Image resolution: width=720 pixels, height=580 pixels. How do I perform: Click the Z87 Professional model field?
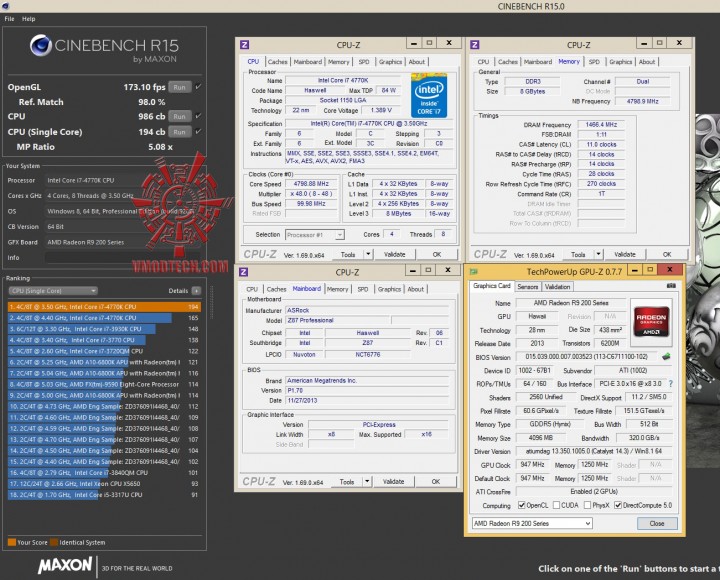[338, 320]
